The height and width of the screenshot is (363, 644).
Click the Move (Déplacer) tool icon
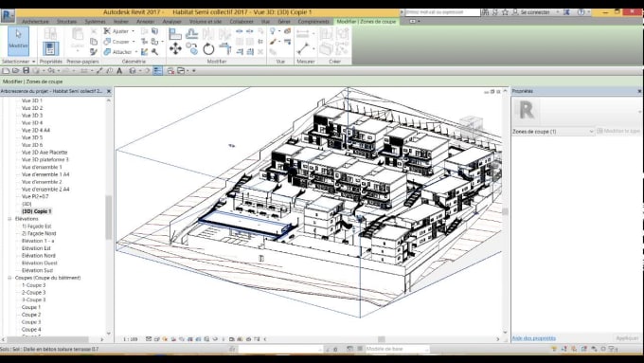[x=175, y=48]
